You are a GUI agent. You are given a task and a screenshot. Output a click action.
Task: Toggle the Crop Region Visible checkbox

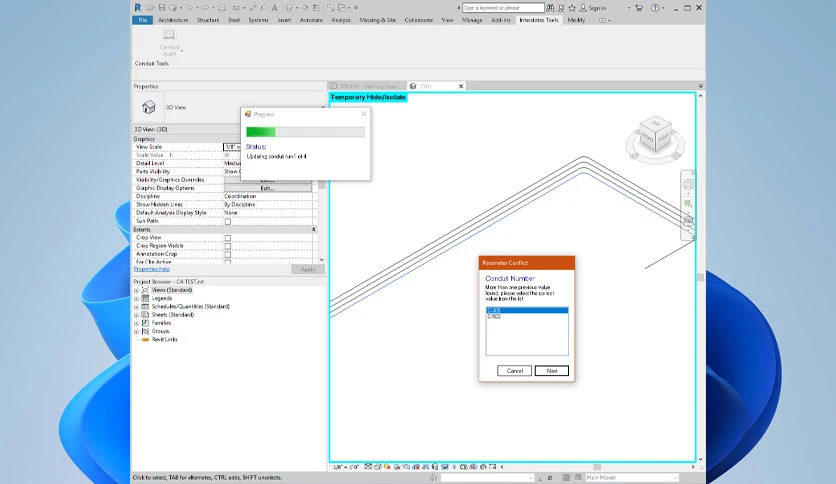228,246
